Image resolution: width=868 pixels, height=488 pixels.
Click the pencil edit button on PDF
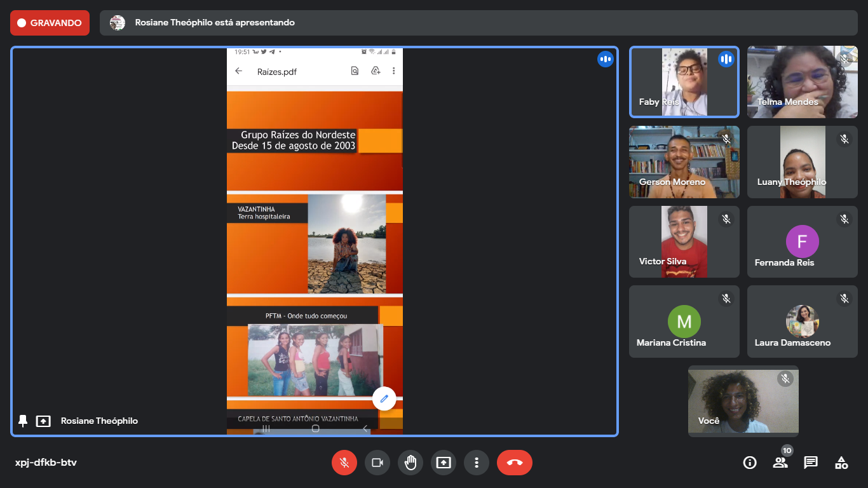click(x=384, y=398)
